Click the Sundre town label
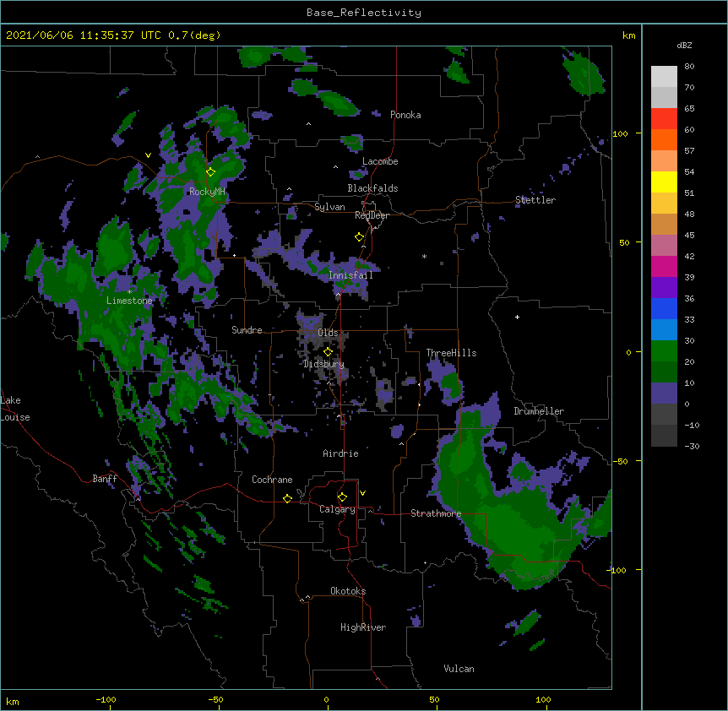This screenshot has width=728, height=711. tap(247, 330)
